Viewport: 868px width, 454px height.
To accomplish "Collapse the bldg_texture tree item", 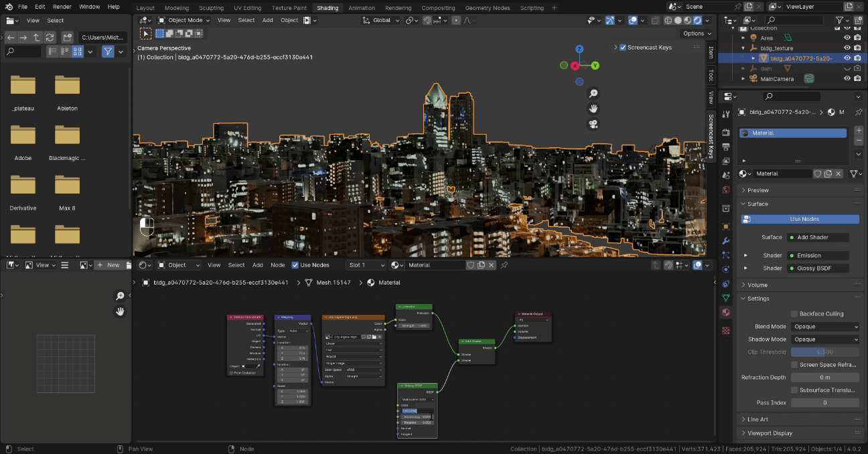I will (x=743, y=48).
